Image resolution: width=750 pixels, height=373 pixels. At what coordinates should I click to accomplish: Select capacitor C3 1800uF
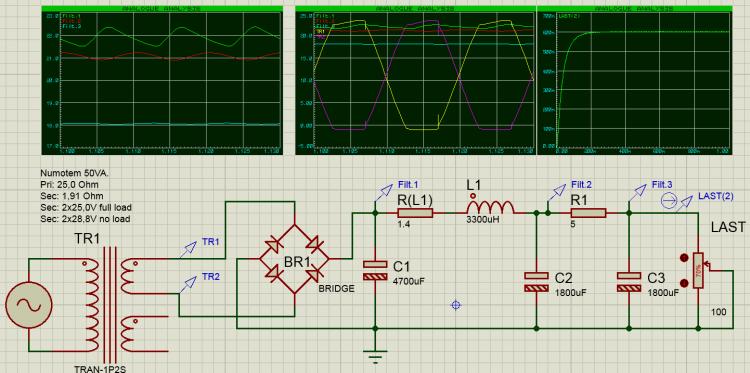click(x=629, y=282)
